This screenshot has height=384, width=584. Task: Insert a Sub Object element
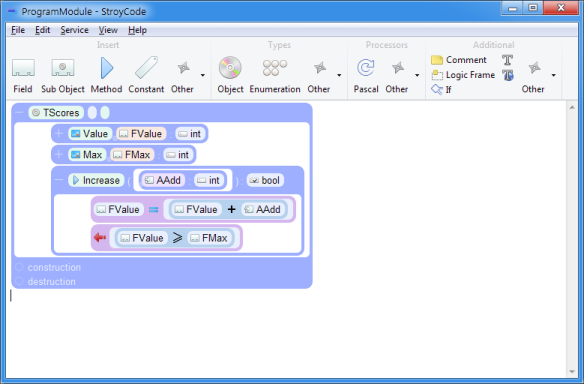[63, 76]
